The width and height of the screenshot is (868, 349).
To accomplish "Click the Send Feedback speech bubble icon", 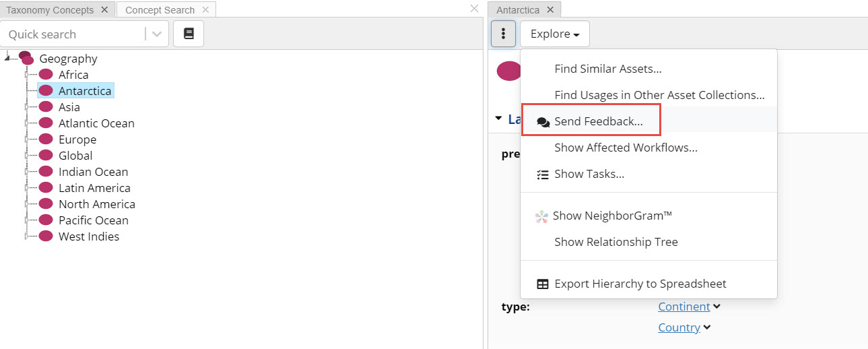I will point(543,122).
